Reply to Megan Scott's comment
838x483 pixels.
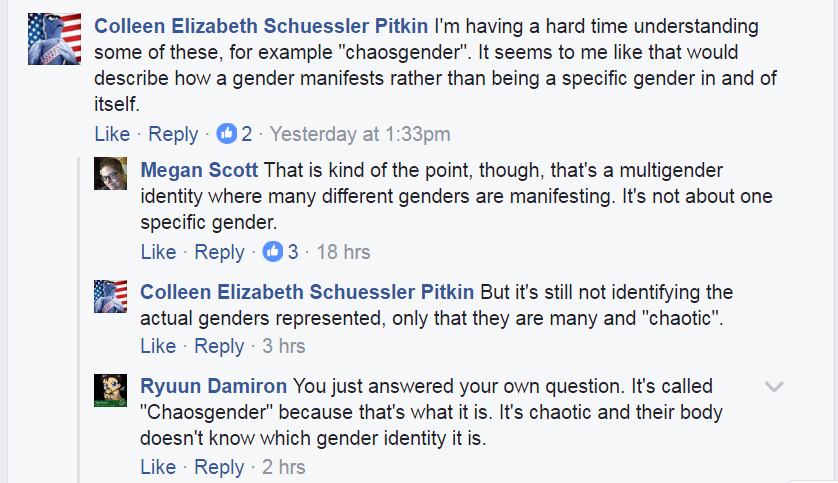pyautogui.click(x=220, y=252)
